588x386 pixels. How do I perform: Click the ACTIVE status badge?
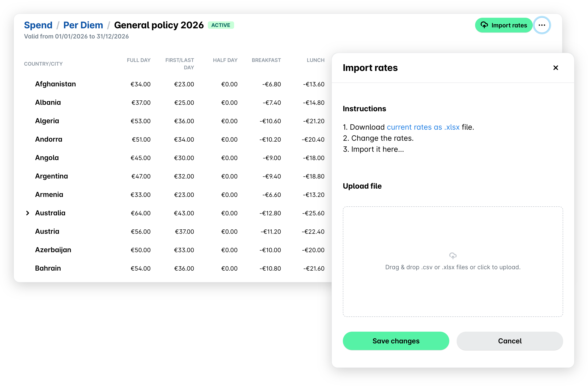pos(221,25)
